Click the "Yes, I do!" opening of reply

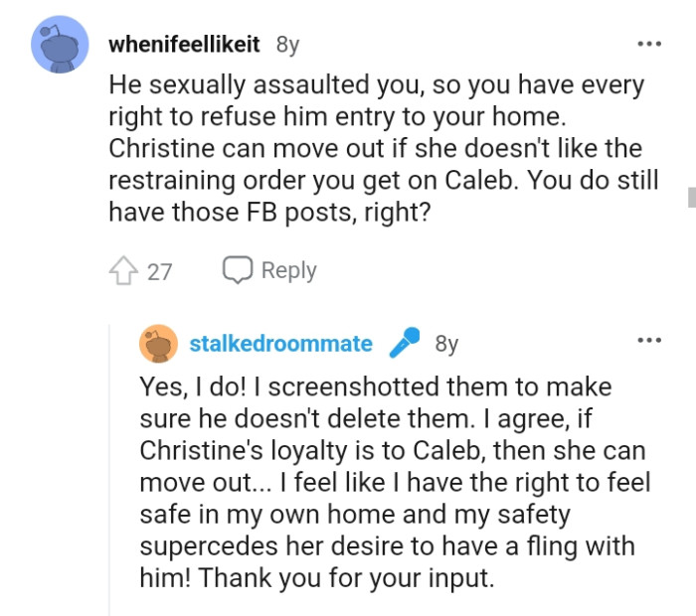(x=199, y=385)
